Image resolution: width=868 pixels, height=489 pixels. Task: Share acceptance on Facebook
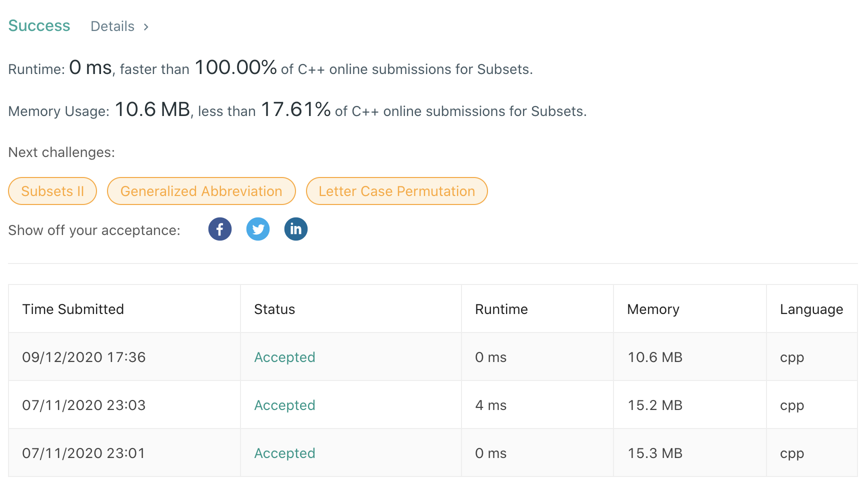(x=220, y=229)
